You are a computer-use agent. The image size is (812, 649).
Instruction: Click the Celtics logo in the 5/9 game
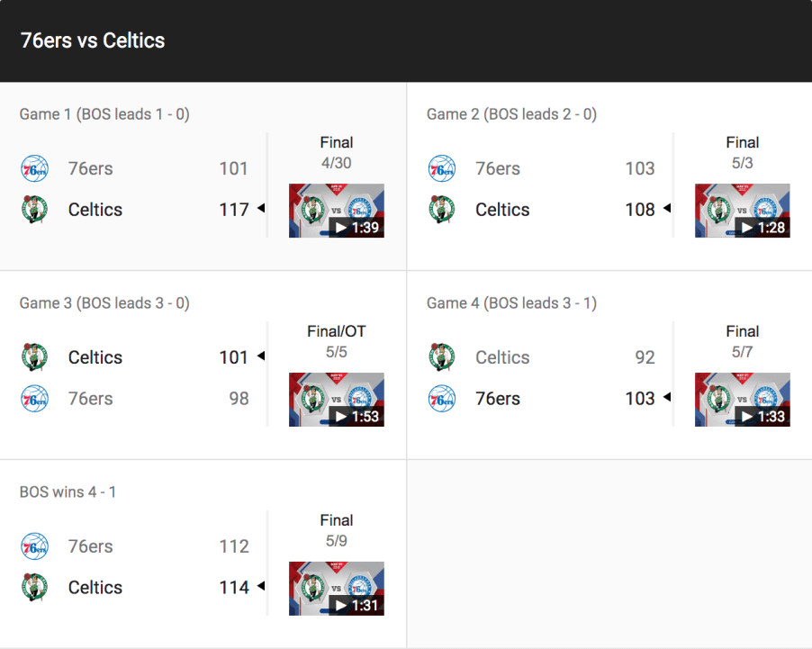(34, 588)
